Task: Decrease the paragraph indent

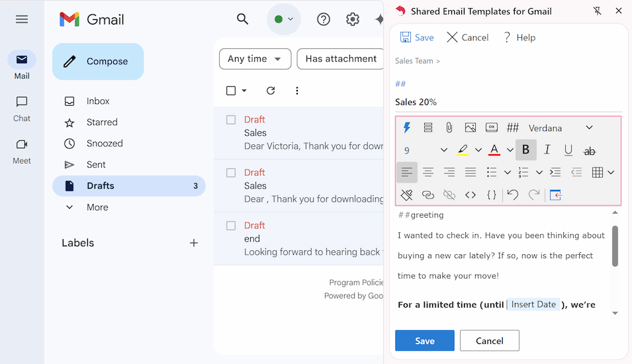Action: (576, 173)
